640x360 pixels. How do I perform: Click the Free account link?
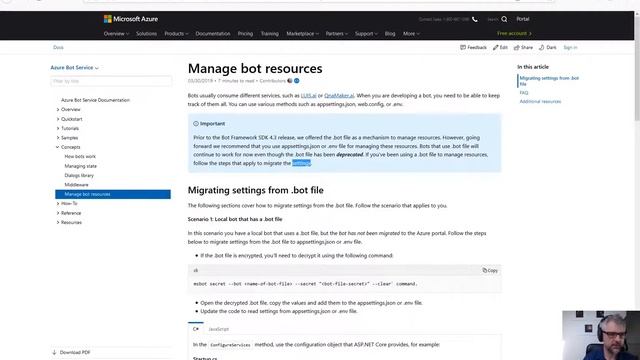[514, 33]
